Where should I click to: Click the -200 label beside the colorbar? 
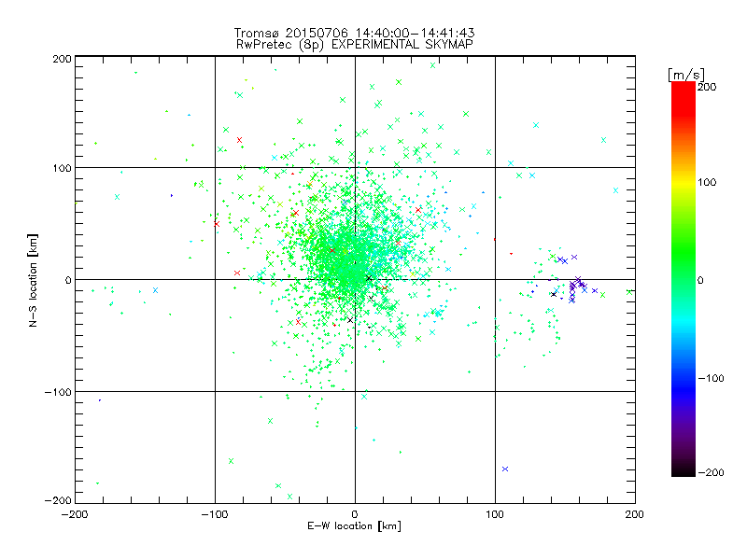point(711,472)
